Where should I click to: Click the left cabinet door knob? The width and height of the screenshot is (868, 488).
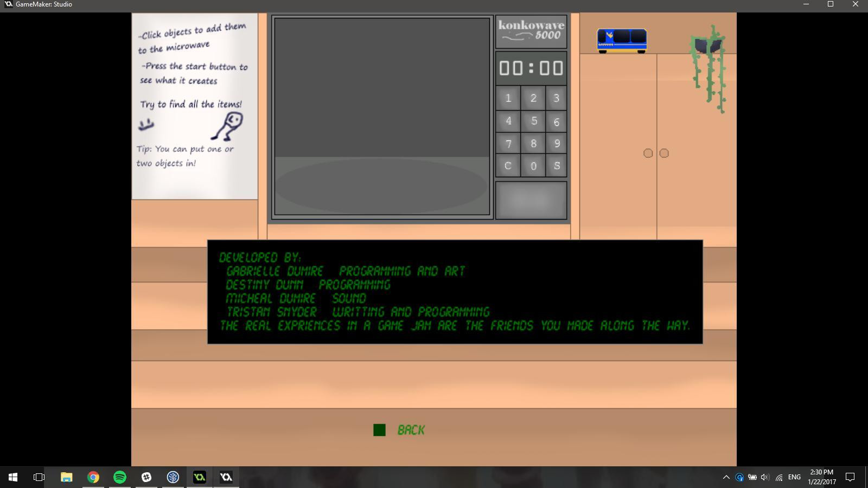648,153
